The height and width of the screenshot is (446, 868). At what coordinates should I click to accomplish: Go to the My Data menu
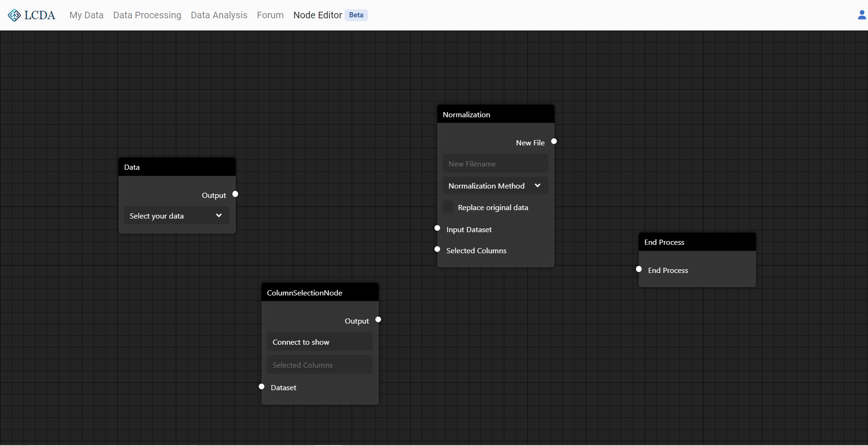point(86,15)
